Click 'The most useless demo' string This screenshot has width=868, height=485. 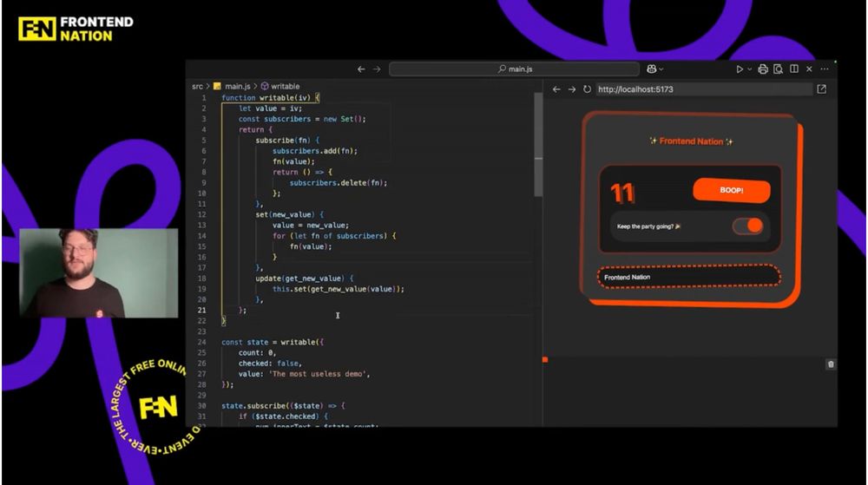(x=319, y=375)
